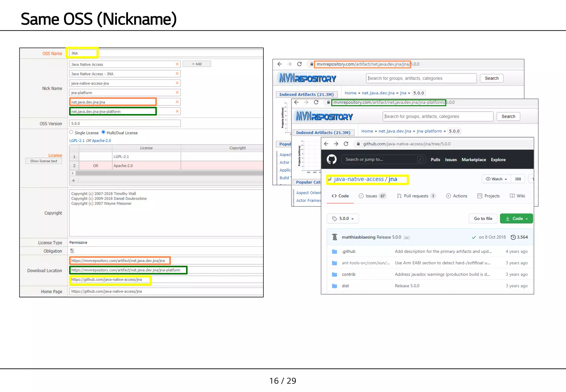Click the '+ Add' nickname button

point(197,64)
